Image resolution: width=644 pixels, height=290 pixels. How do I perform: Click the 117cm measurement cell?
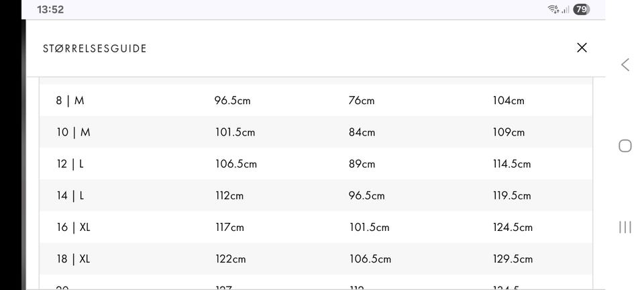[229, 227]
